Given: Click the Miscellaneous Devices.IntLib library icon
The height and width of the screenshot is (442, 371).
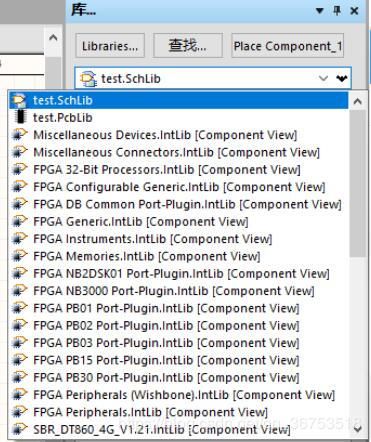Looking at the screenshot, I should [19, 135].
